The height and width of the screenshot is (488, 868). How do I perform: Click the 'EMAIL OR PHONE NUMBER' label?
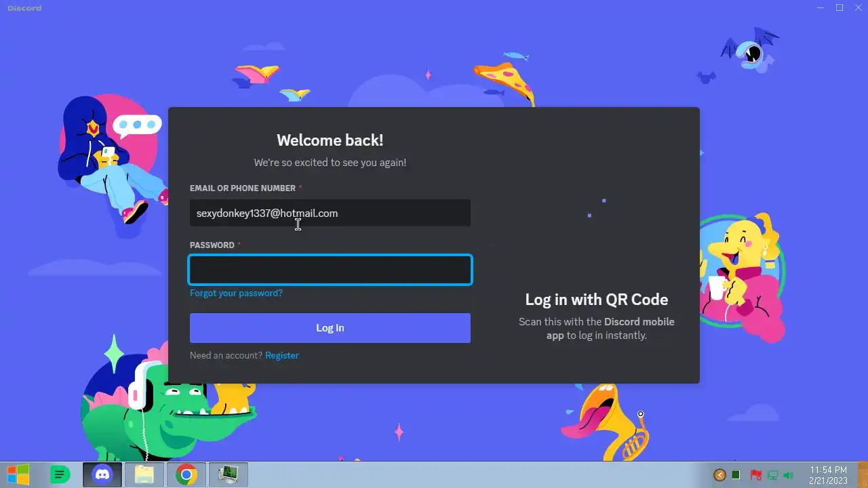pos(243,188)
